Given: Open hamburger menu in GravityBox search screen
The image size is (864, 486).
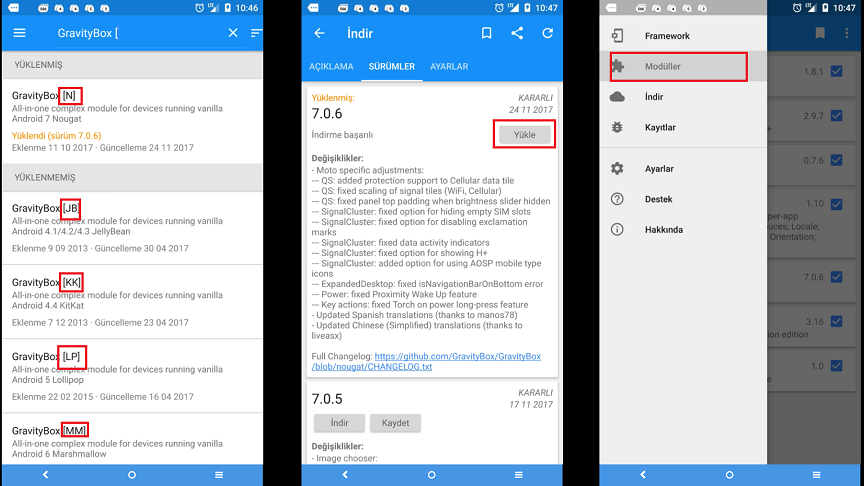Looking at the screenshot, I should coord(20,33).
